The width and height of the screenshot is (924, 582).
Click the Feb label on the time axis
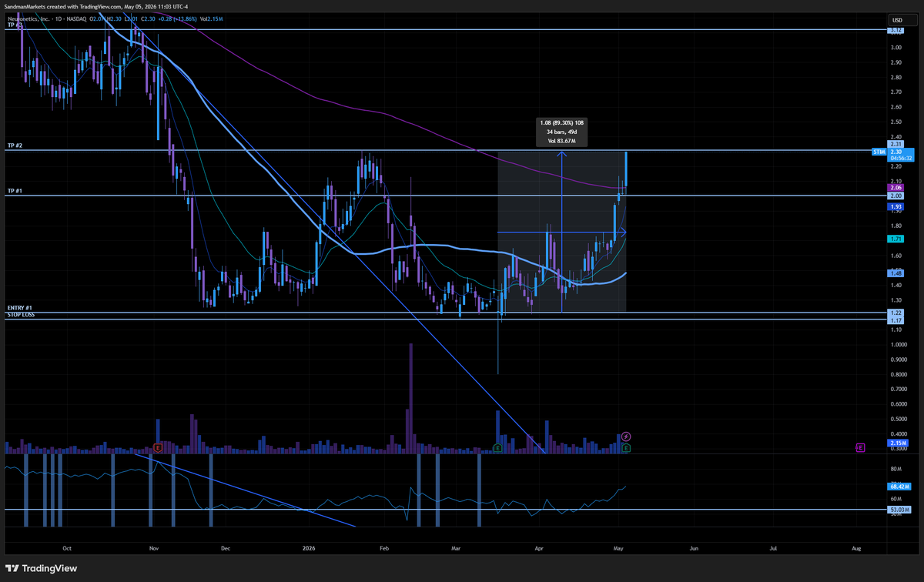click(386, 549)
